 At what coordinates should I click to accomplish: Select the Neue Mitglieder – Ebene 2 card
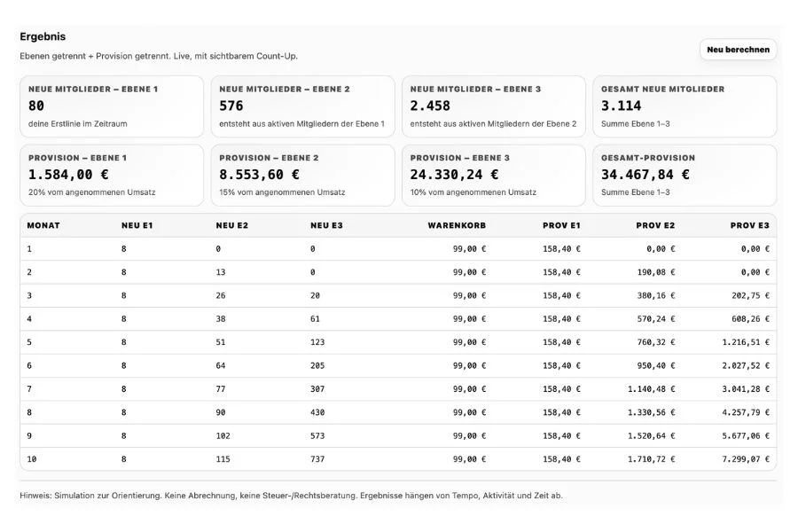point(303,106)
